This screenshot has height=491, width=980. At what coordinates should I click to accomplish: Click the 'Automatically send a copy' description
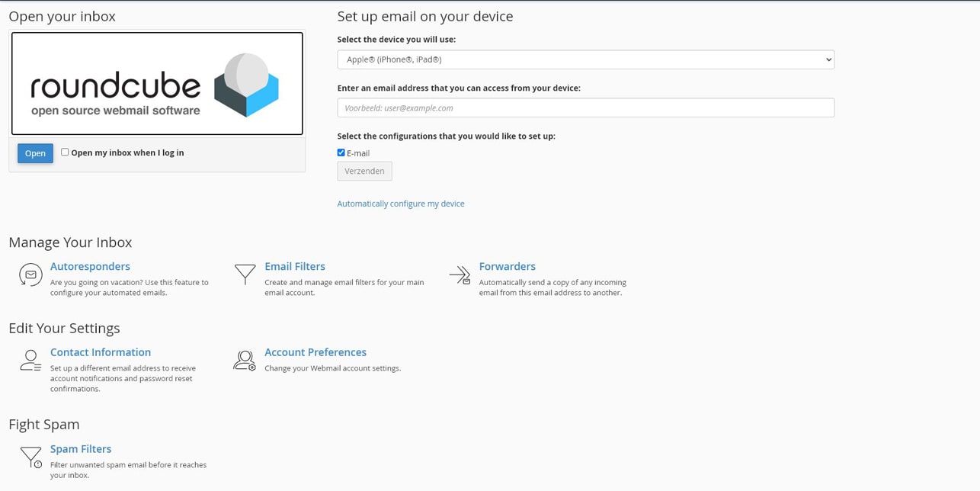point(552,287)
